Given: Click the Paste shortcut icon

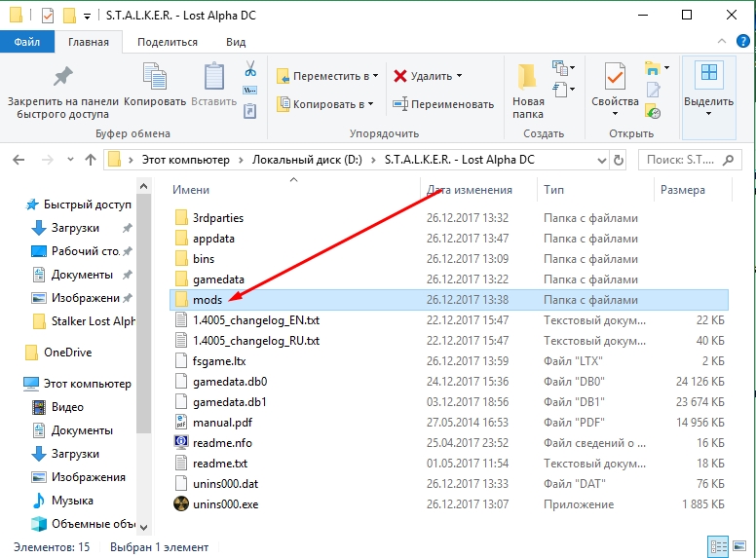Looking at the screenshot, I should click(249, 111).
